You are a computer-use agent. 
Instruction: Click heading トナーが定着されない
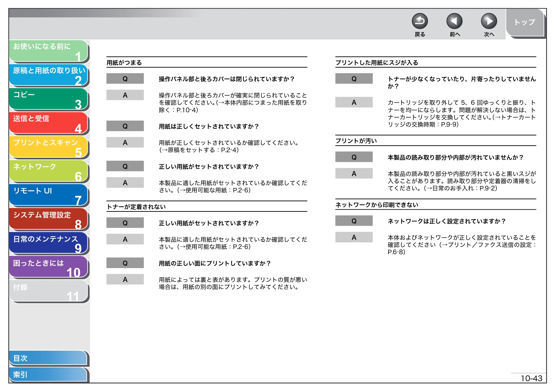click(136, 207)
